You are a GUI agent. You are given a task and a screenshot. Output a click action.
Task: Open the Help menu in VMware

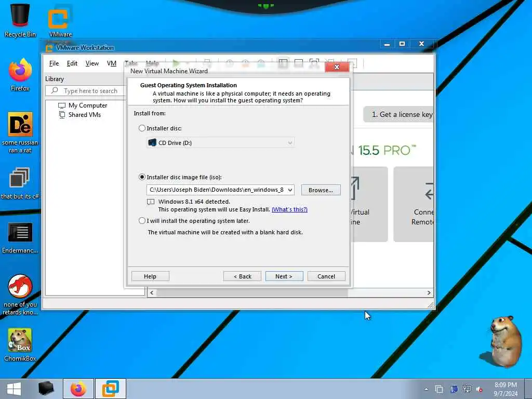point(152,63)
